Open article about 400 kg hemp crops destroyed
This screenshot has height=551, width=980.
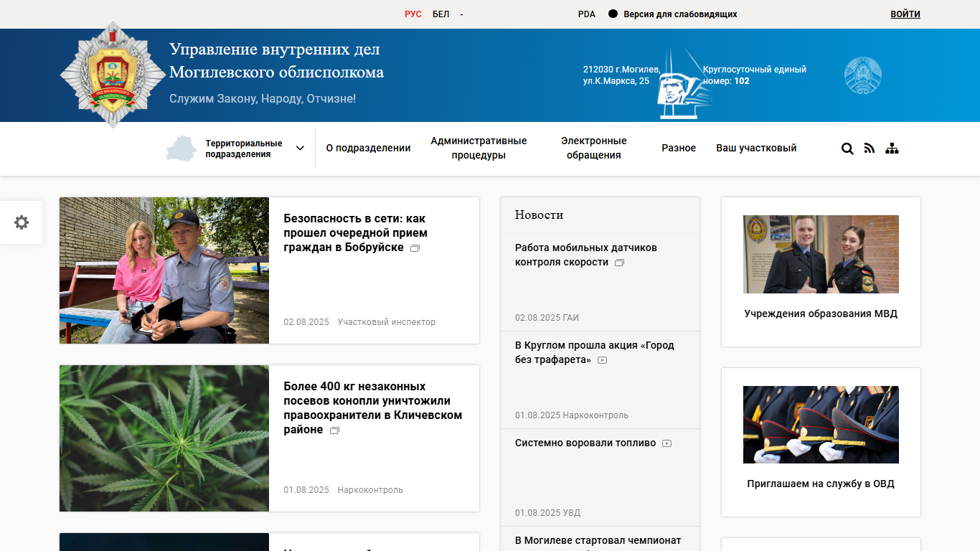pos(373,408)
